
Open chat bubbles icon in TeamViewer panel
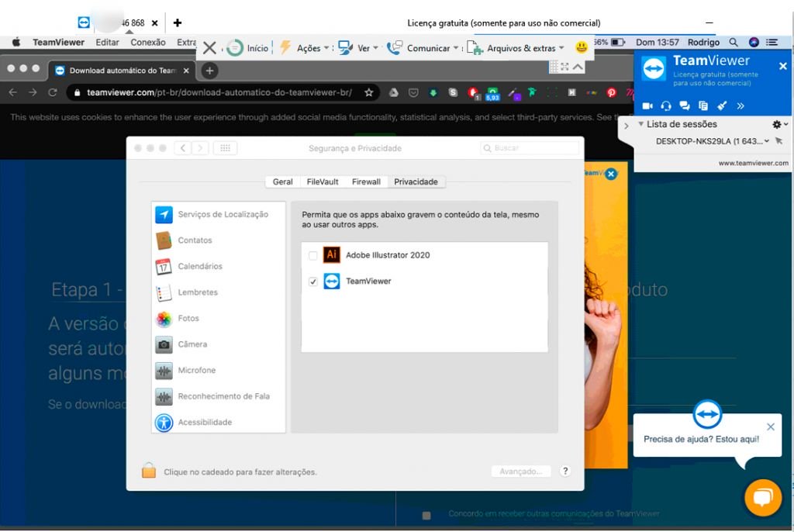685,106
